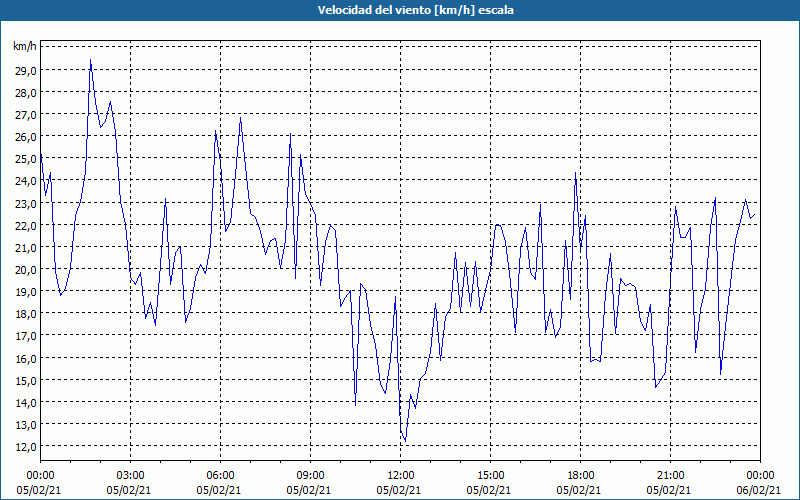The image size is (800, 500).
Task: Click the '05/02/21' date under 18:00
Action: tap(579, 490)
